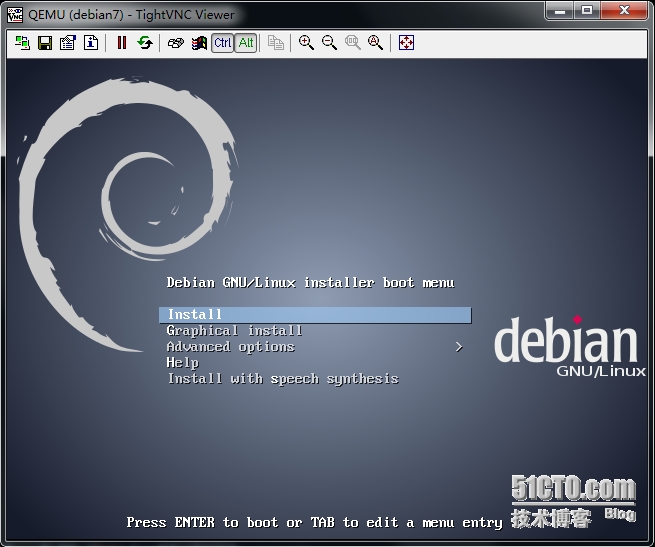The height and width of the screenshot is (547, 655).
Task: Click the TightVNC Viewer title bar icon
Action: pyautogui.click(x=15, y=15)
